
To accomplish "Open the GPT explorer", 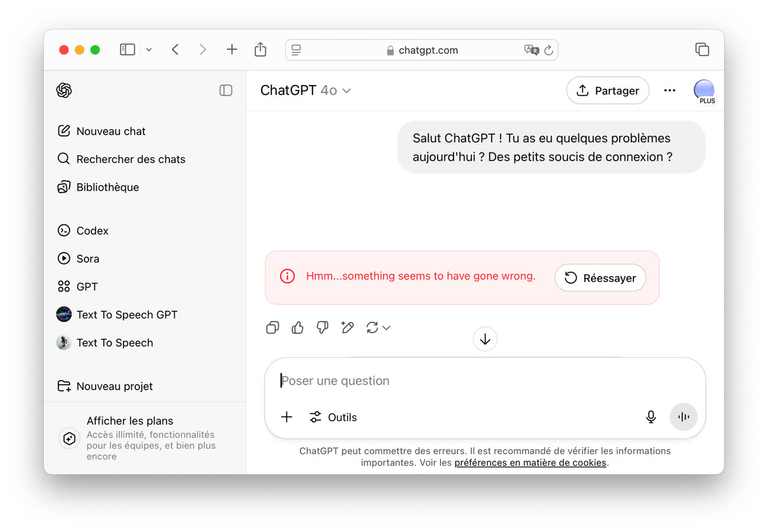I will coord(77,287).
